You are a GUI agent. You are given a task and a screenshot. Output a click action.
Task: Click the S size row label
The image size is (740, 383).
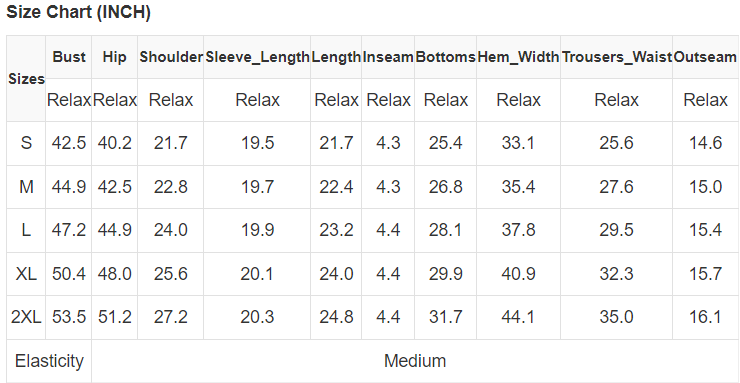26,143
